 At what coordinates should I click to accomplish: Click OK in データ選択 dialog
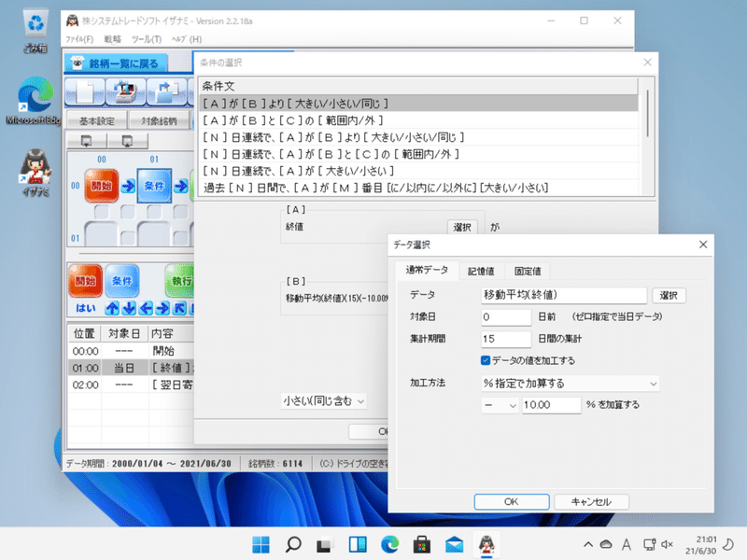coord(512,502)
